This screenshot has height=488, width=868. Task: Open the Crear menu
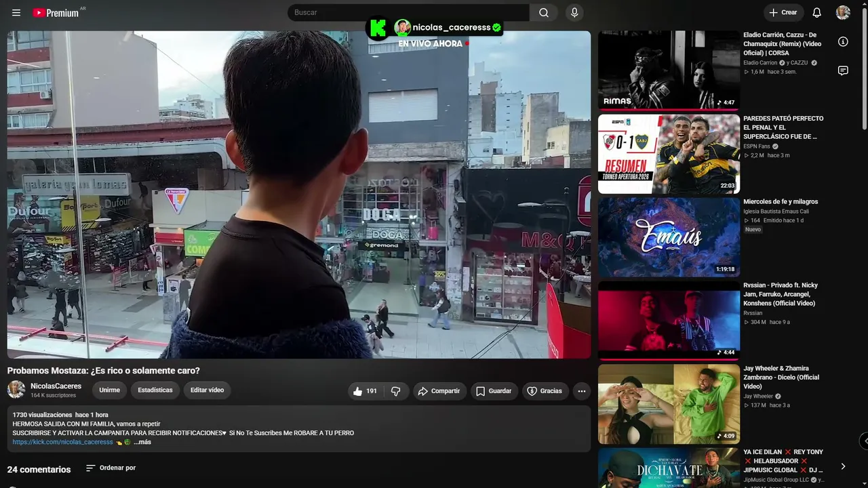(783, 13)
